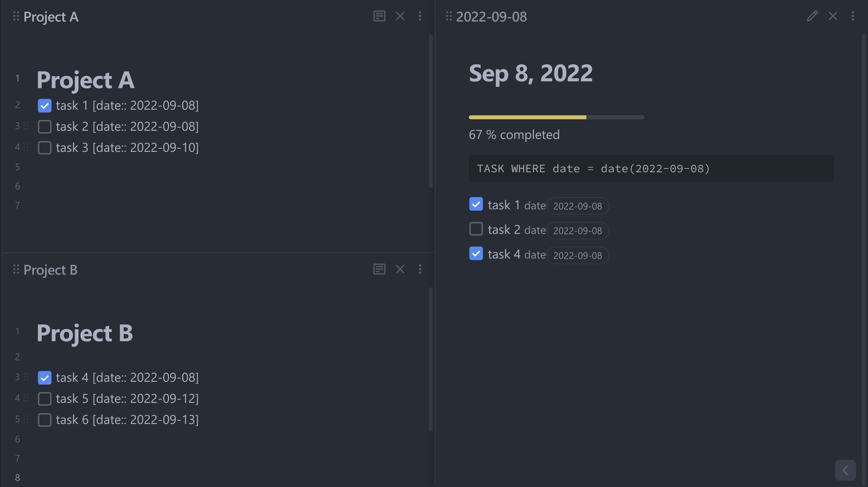
Task: Open the more options menu for Project A pane
Action: (x=420, y=16)
